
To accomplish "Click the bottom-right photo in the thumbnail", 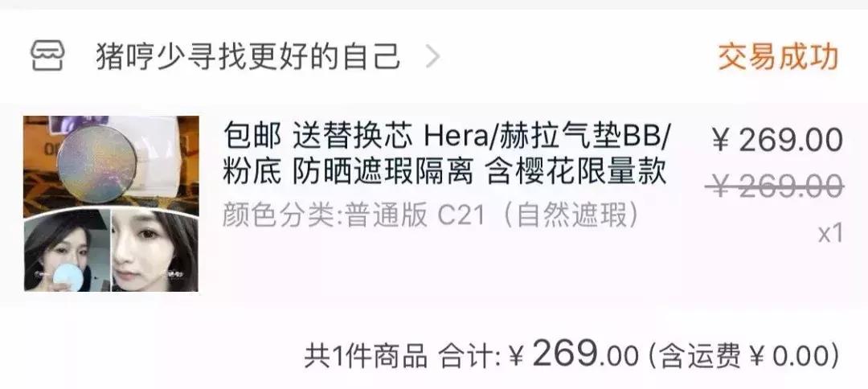I will [x=155, y=249].
